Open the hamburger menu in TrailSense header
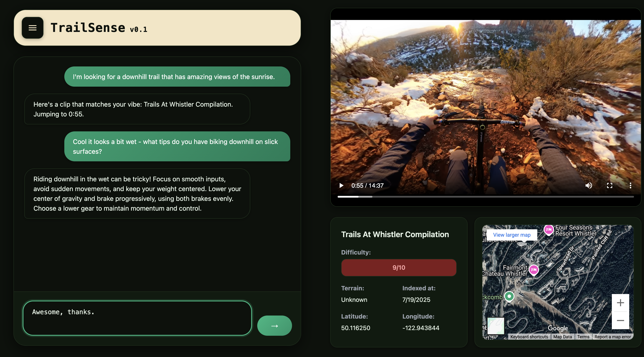644x357 pixels. (33, 28)
